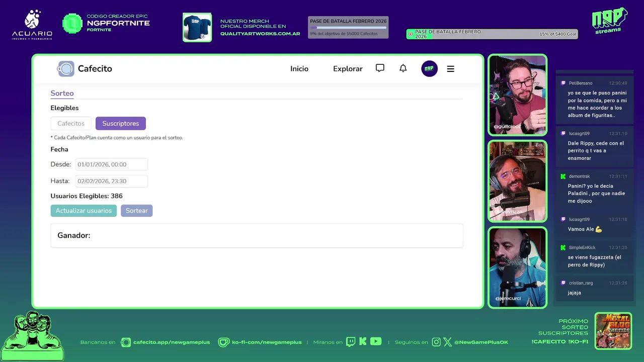644x362 pixels.
Task: Click the Twitch badge next to PetiBersano
Action: point(563,83)
